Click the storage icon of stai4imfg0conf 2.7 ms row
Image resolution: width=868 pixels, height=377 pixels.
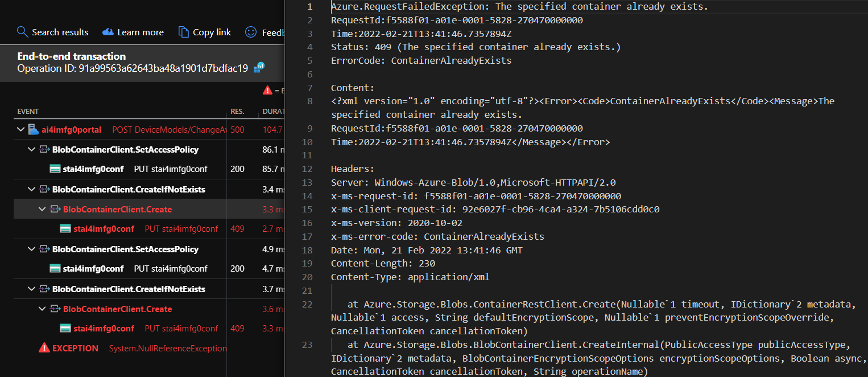[x=65, y=229]
